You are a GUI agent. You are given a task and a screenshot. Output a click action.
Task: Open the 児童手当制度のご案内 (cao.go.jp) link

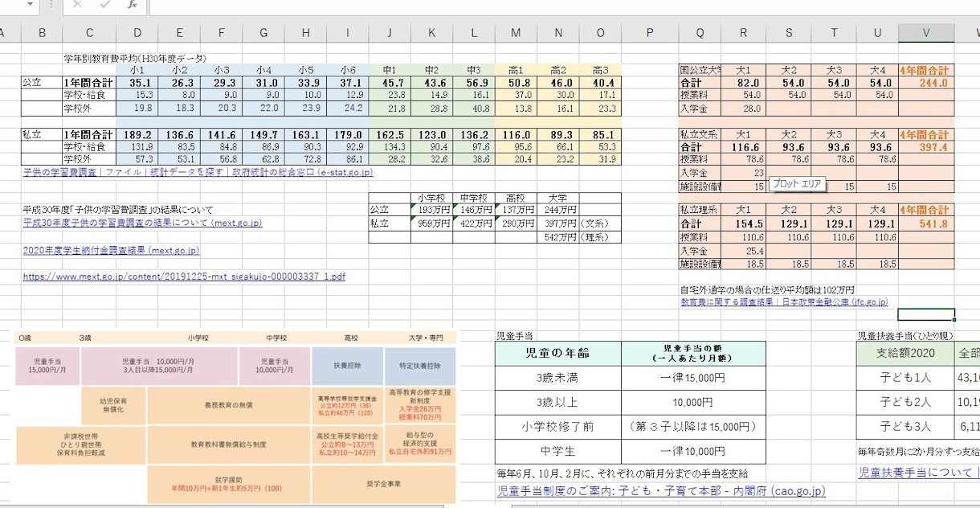[x=661, y=491]
